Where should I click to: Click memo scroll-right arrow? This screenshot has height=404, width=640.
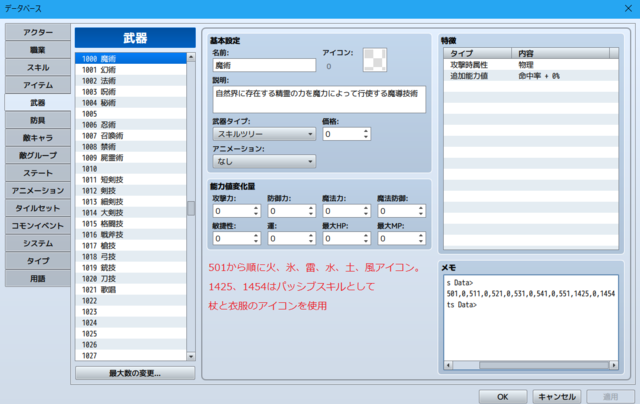[x=613, y=365]
